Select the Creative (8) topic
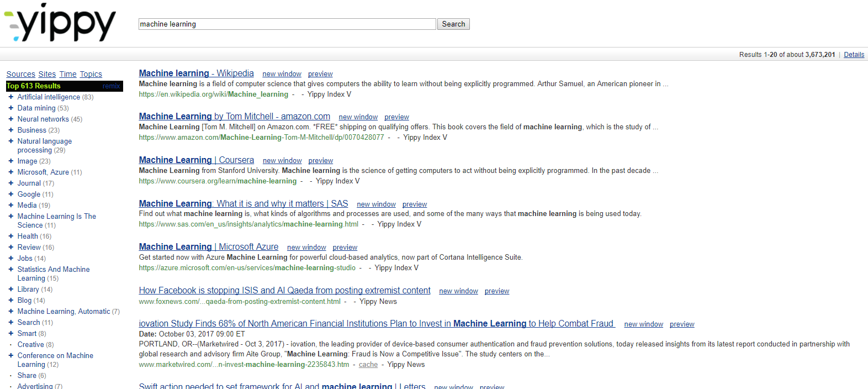868x389 pixels. pos(35,344)
